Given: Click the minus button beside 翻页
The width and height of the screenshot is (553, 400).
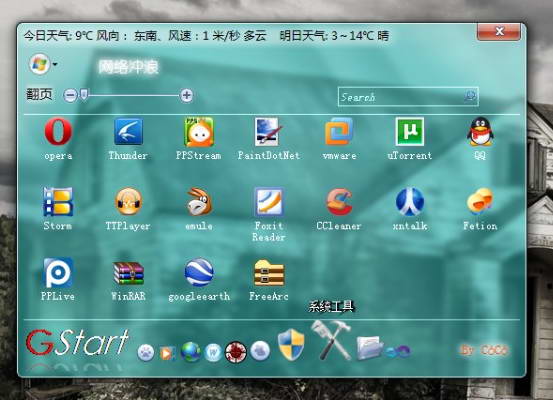Looking at the screenshot, I should click(x=70, y=96).
